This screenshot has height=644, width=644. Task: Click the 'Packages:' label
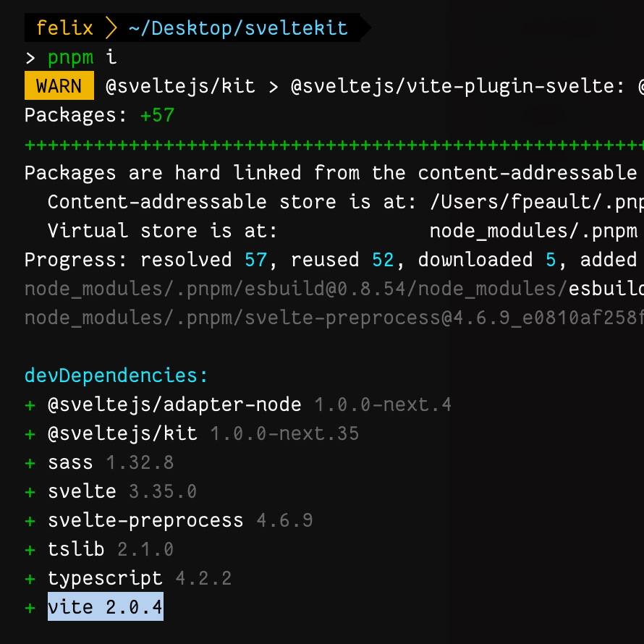point(76,115)
